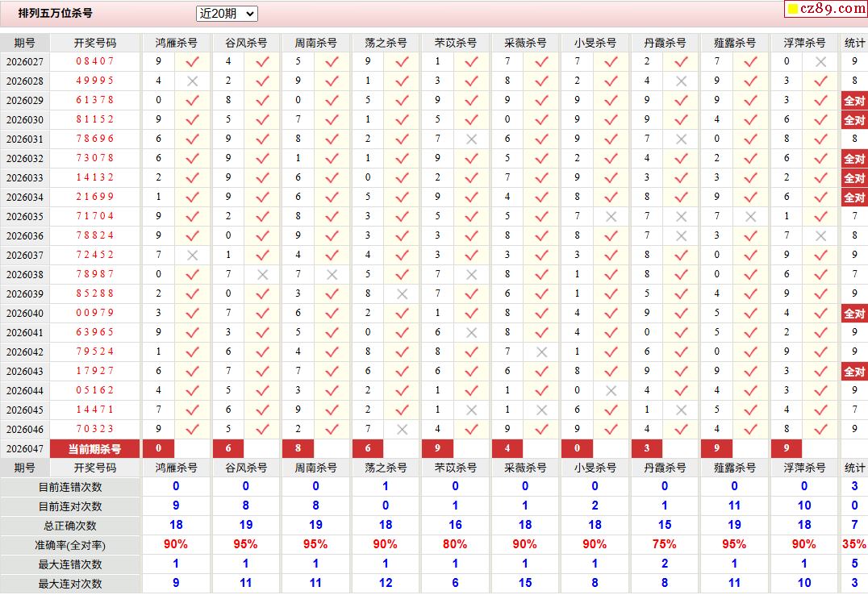Click the current 采薇杀号 red cell showing 4
Screen dimensions: 868x595
coord(507,449)
